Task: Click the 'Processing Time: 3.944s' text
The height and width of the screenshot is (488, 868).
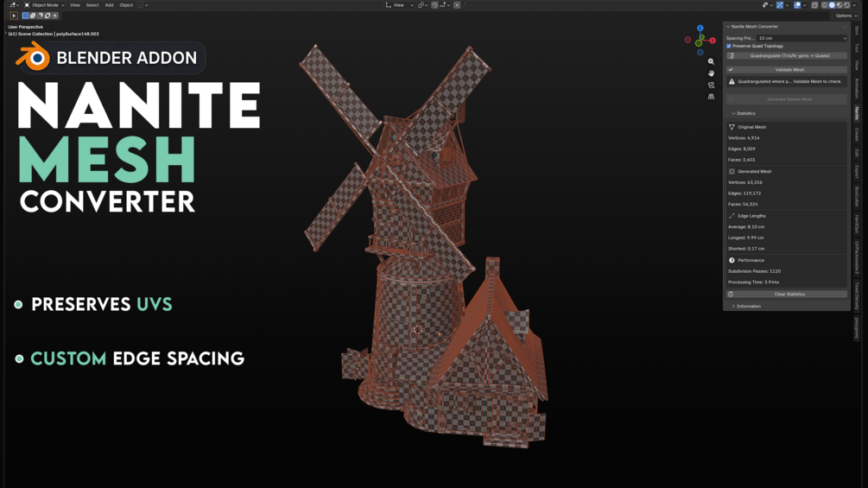Action: 753,282
